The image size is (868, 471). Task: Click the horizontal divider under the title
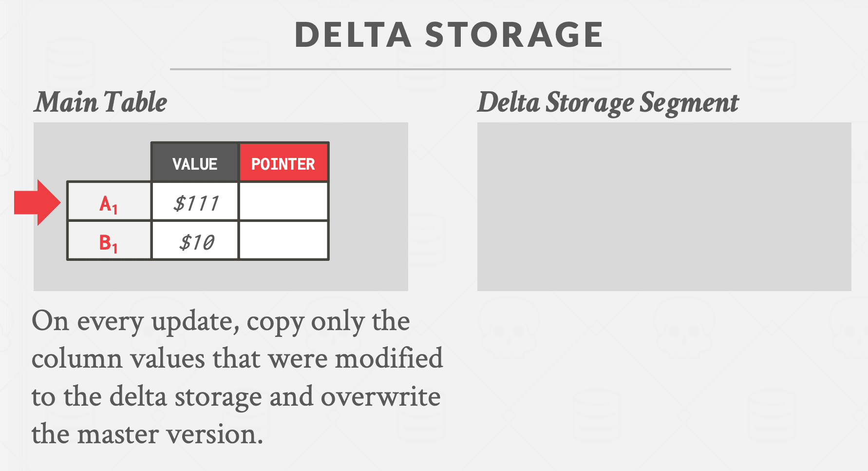450,69
